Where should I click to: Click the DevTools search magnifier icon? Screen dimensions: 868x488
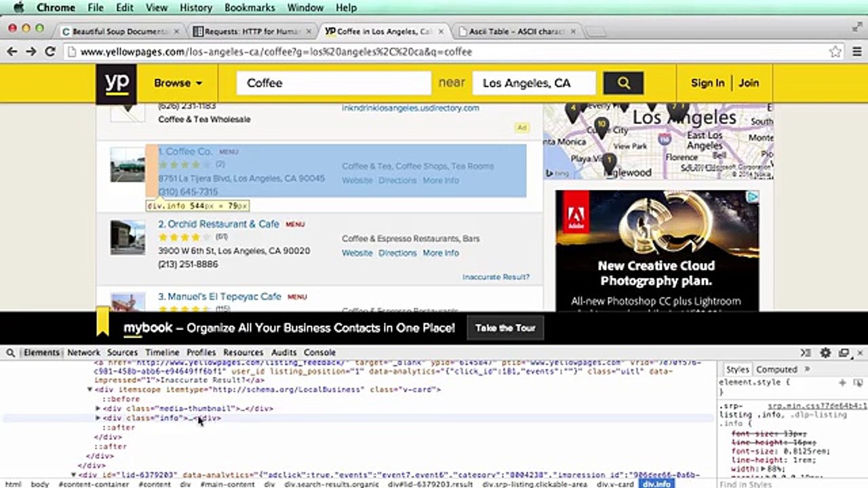12,352
